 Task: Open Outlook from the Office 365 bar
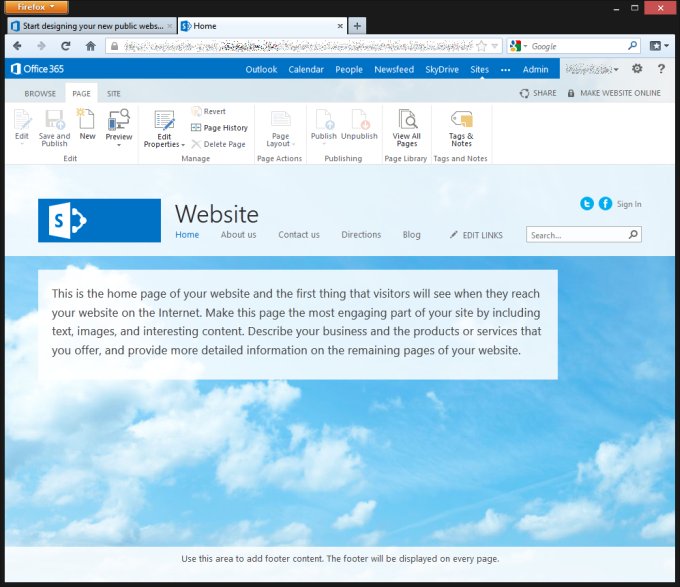pos(261,69)
